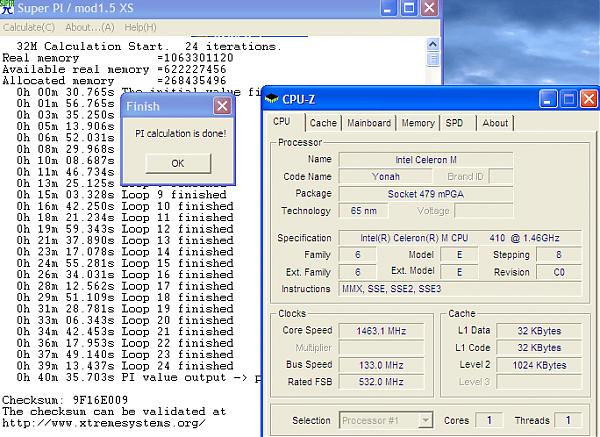Click the L1 Data value 32 KBytes
600x437 pixels.
[x=539, y=331]
